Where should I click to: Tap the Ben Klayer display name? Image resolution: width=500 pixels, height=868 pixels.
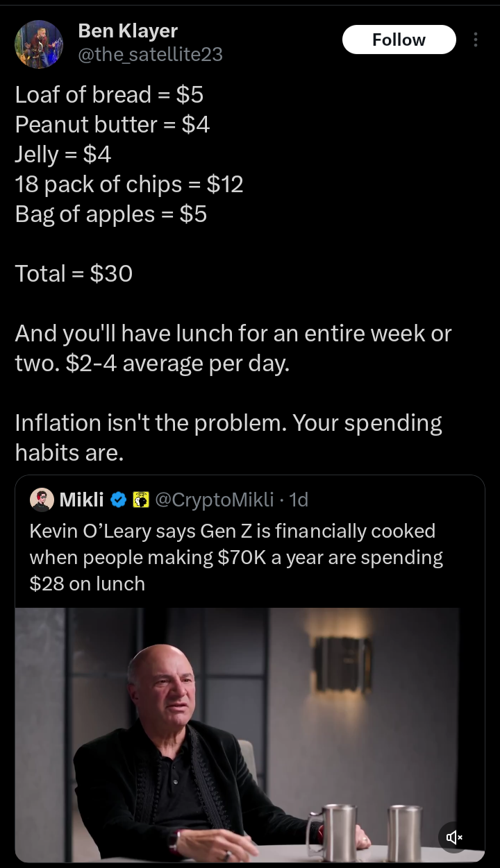point(128,31)
